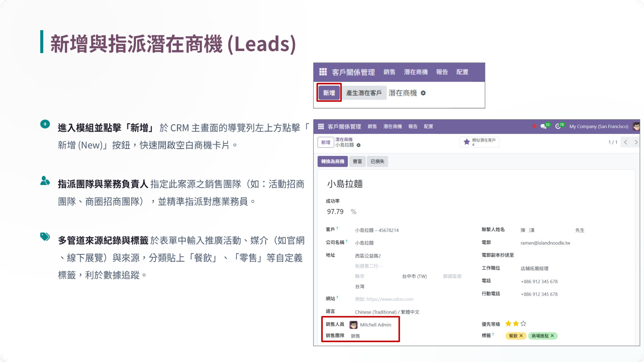
Task: Click the 客戶關係管理 app title in lead form header
Action: [x=344, y=127]
